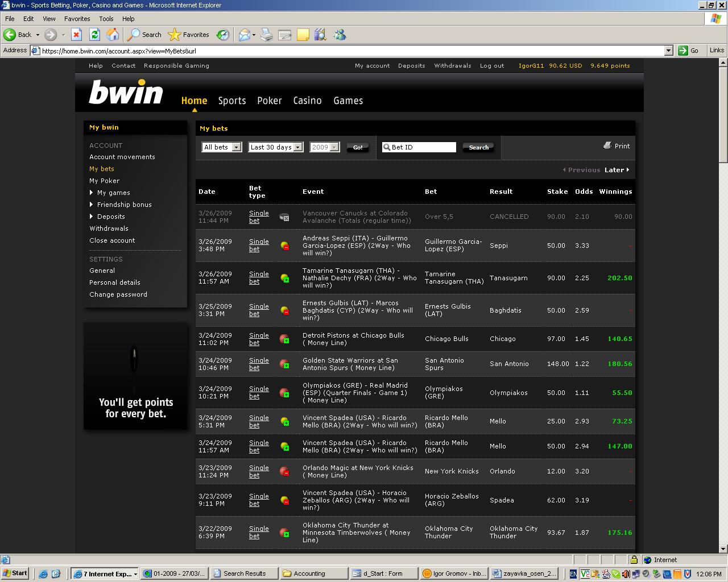Click the basketball icon in Golden State Warriors row
728x582 pixels.
pos(284,364)
